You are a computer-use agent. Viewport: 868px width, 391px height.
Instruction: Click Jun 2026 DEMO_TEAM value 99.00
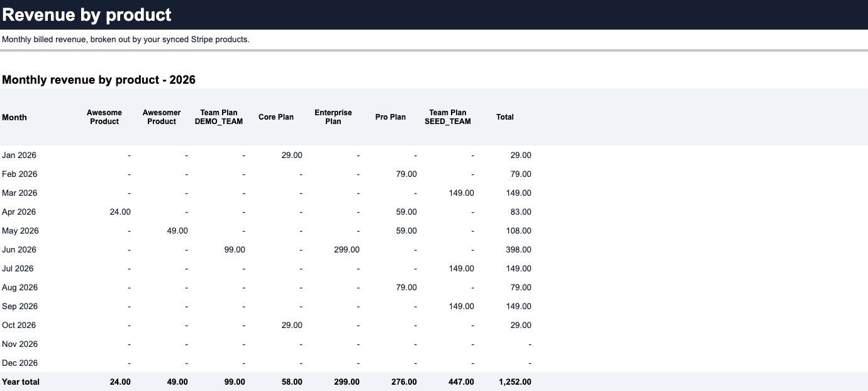[x=235, y=249]
